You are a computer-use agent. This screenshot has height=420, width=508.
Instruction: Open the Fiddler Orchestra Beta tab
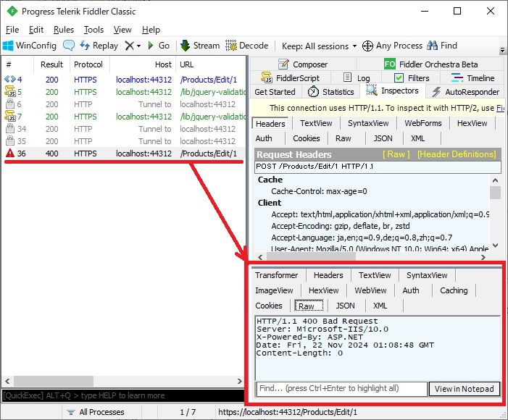point(430,64)
